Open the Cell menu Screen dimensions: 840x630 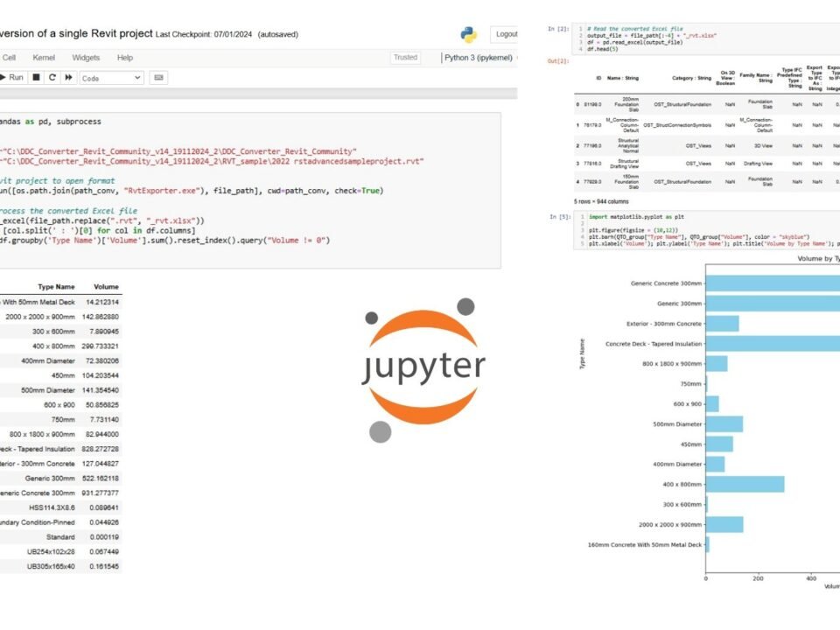(9, 58)
